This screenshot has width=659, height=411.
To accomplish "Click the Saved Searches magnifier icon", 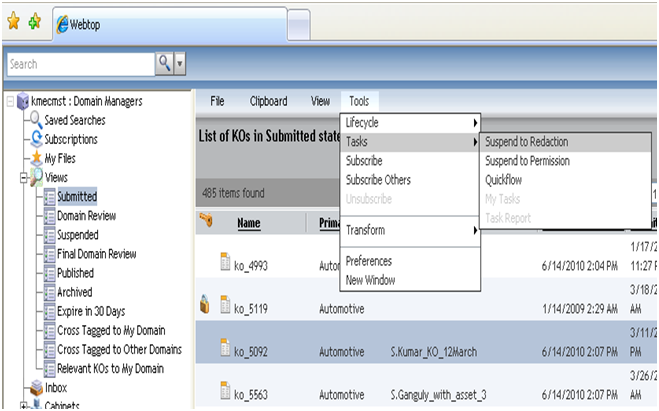I will point(36,120).
